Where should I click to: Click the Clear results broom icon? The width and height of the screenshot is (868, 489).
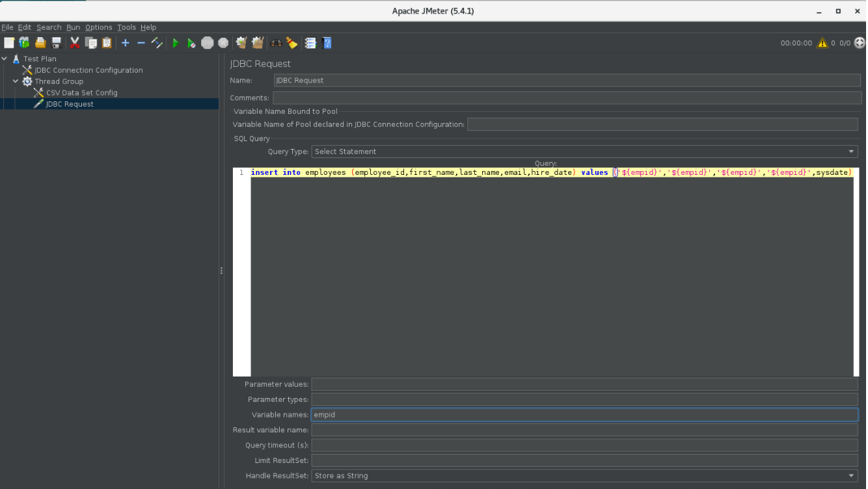click(241, 43)
